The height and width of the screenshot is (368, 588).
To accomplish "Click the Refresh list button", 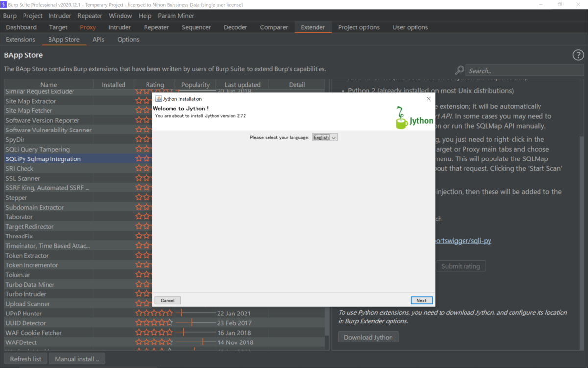I will click(25, 359).
